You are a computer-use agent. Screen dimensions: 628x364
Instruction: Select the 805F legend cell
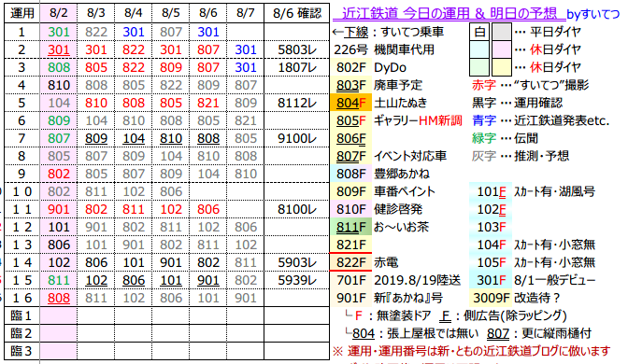coord(350,120)
